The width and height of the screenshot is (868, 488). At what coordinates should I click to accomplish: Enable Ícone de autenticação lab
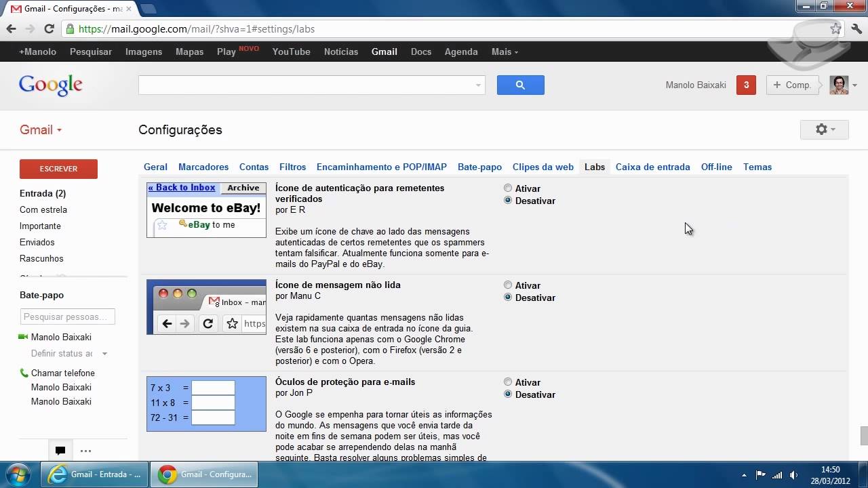point(508,188)
